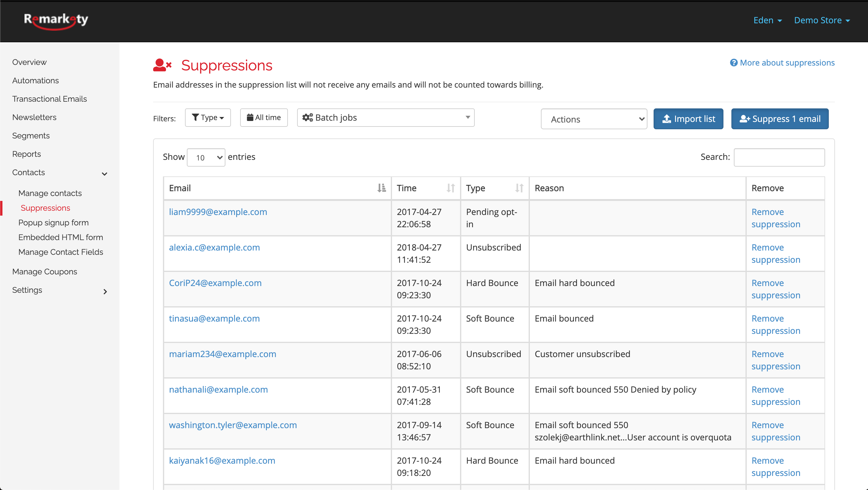
Task: Remove suppression for mariam234@example.com
Action: 776,360
